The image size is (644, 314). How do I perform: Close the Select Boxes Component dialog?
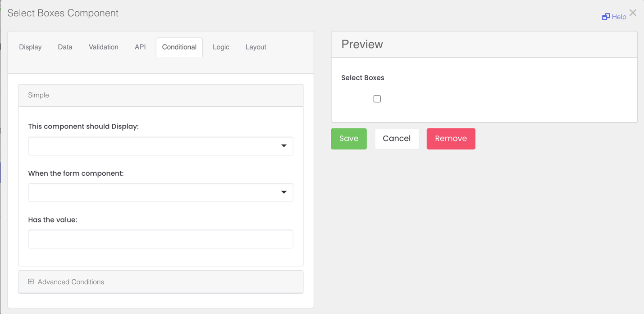coord(633,13)
